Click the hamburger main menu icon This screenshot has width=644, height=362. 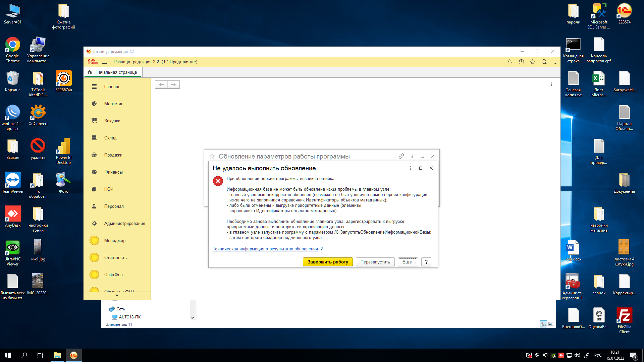point(105,62)
